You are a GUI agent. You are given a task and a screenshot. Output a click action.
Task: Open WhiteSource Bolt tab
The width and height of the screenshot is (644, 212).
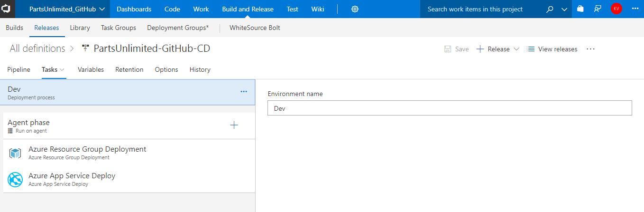[255, 28]
